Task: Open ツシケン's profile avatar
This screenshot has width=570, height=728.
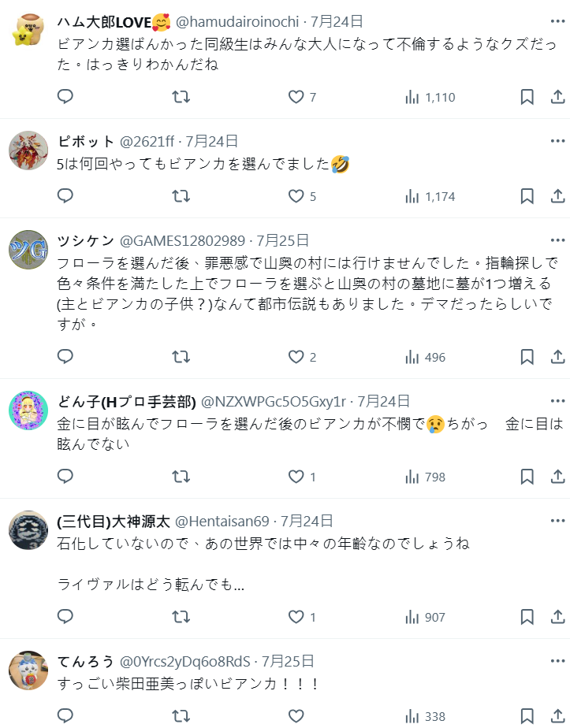Action: point(29,250)
